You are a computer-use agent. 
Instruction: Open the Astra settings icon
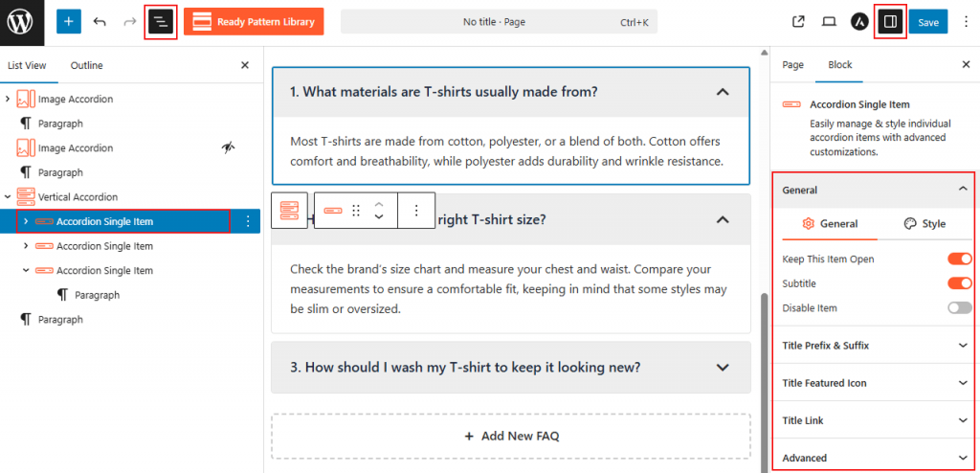tap(859, 21)
